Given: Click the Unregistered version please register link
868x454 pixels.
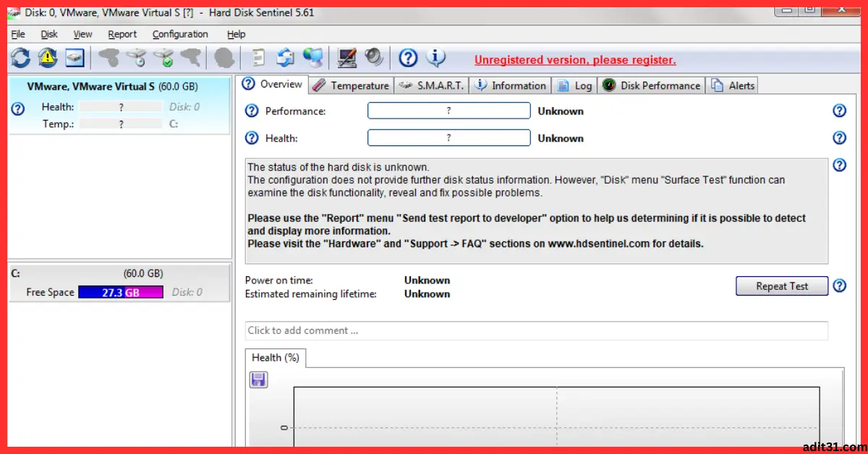Looking at the screenshot, I should tap(575, 60).
